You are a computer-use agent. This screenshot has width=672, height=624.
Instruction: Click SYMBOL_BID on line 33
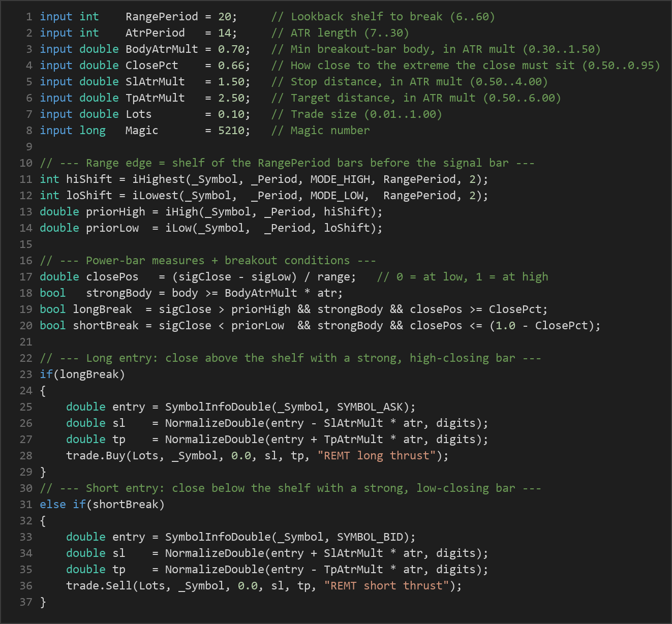370,537
